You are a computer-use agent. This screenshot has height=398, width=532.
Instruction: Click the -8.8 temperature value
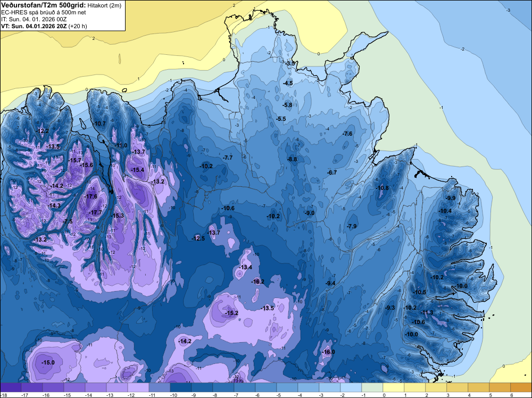click(293, 159)
